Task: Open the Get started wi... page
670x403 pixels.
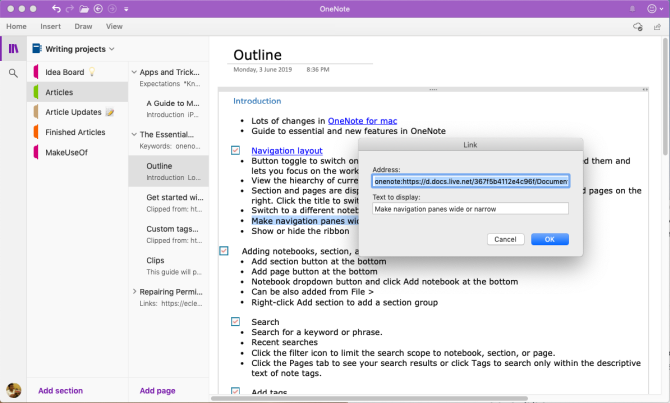Action: tap(169, 203)
